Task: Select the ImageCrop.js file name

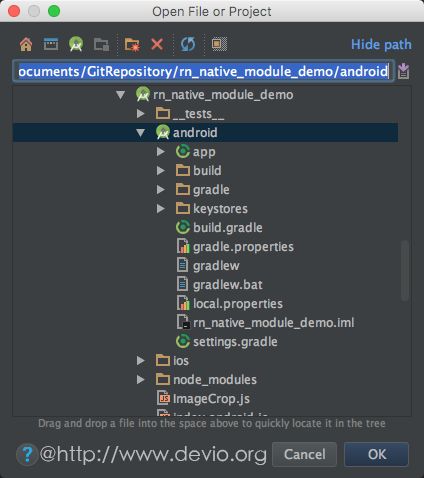Action: [211, 399]
